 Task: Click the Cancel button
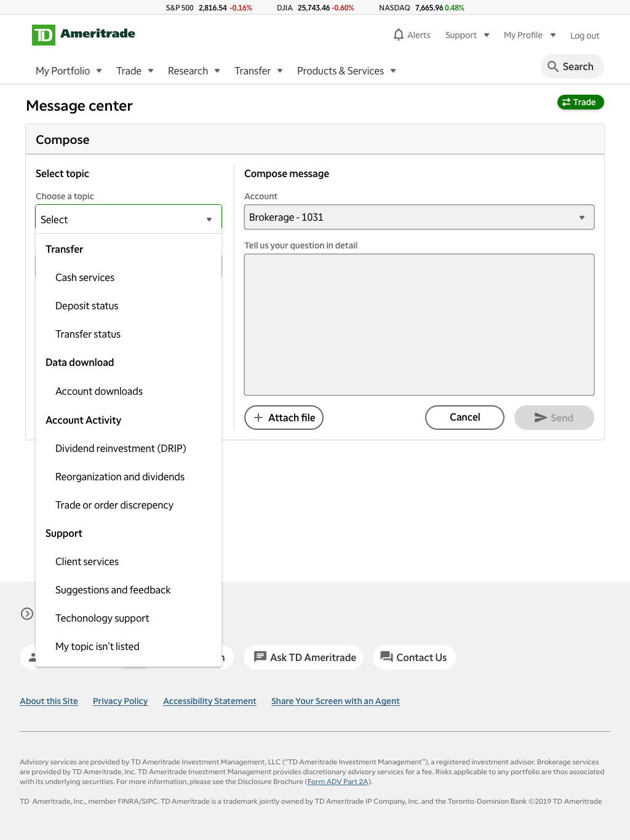click(465, 418)
